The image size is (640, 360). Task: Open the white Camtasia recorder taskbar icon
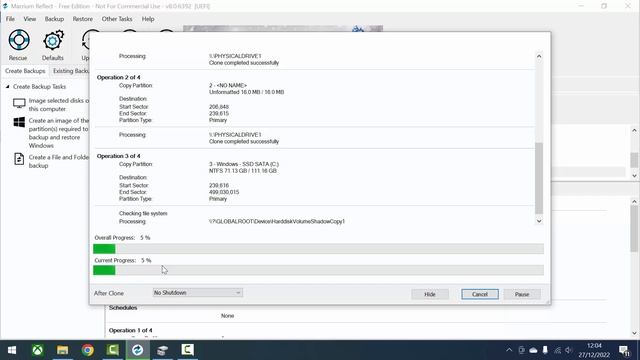pos(187,350)
